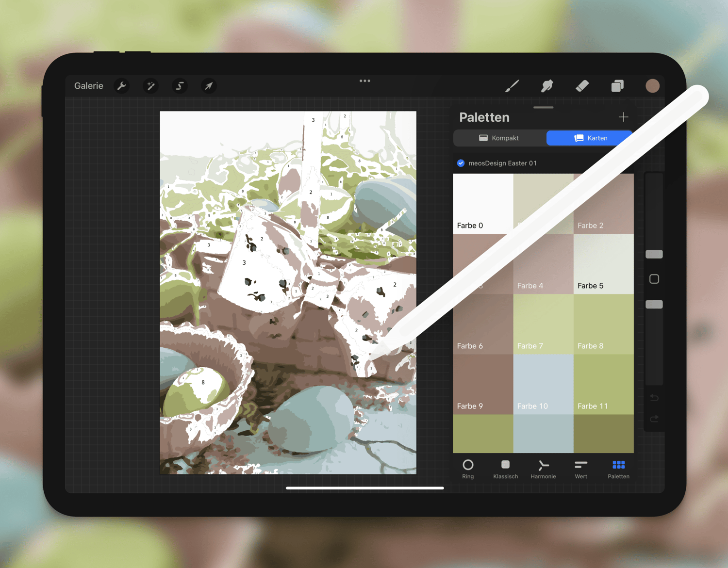Click the meosDesign Easter 01 palette name
Image resolution: width=728 pixels, height=568 pixels.
[x=502, y=163]
